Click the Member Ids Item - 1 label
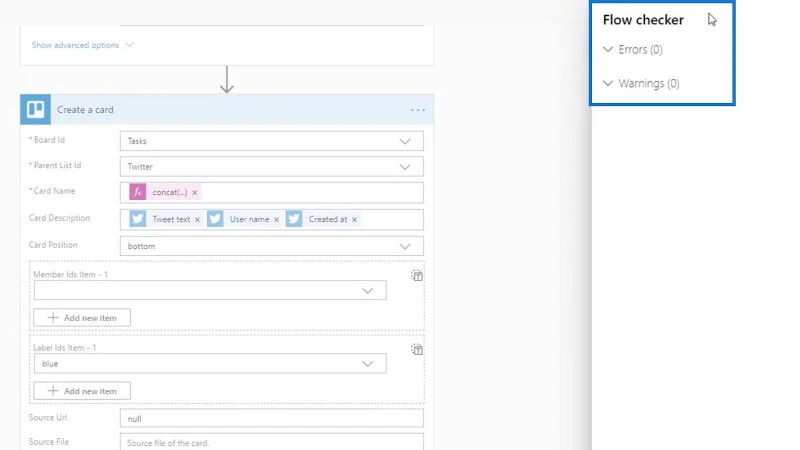 pos(70,274)
